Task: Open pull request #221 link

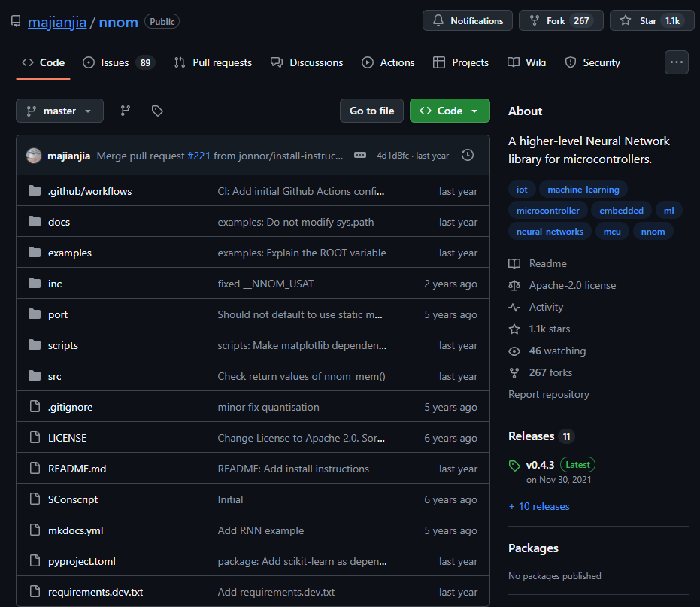Action: [x=198, y=156]
